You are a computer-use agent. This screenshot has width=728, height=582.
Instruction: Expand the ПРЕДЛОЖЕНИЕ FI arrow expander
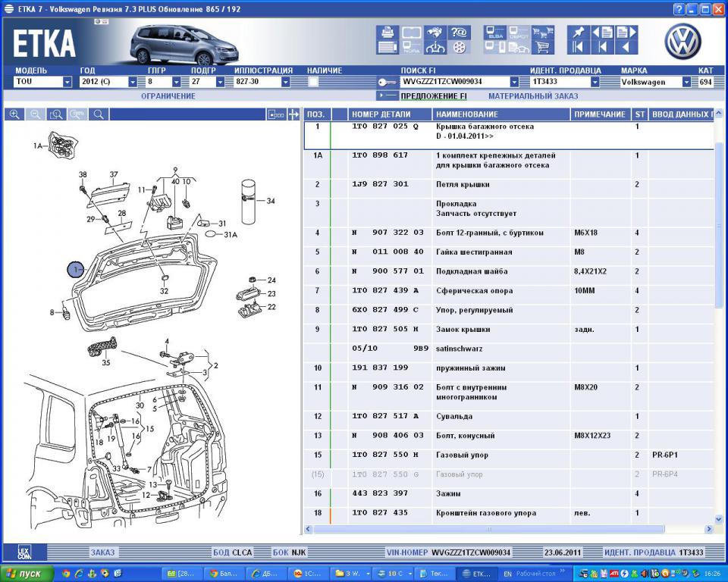(387, 95)
